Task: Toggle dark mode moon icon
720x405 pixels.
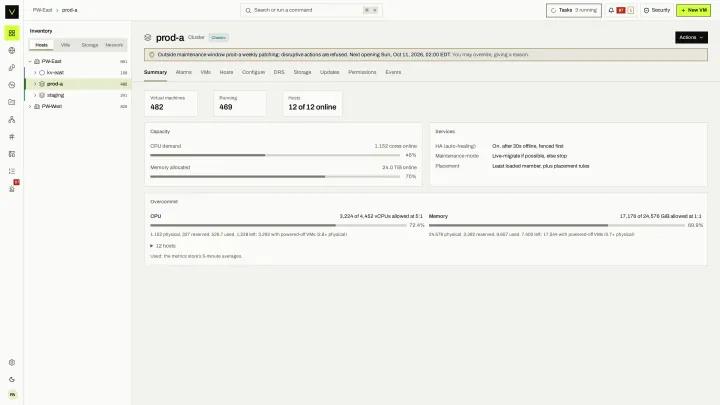Action: [x=12, y=379]
